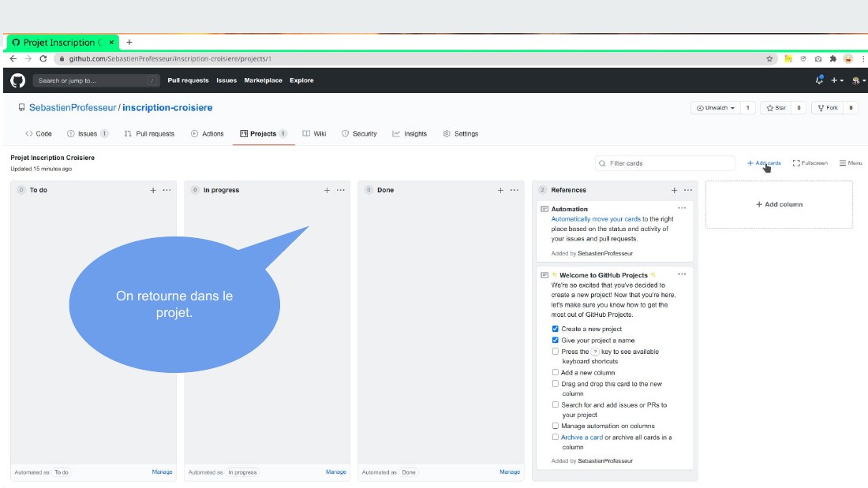Click the Search or jump to field
868x488 pixels.
[x=96, y=80]
